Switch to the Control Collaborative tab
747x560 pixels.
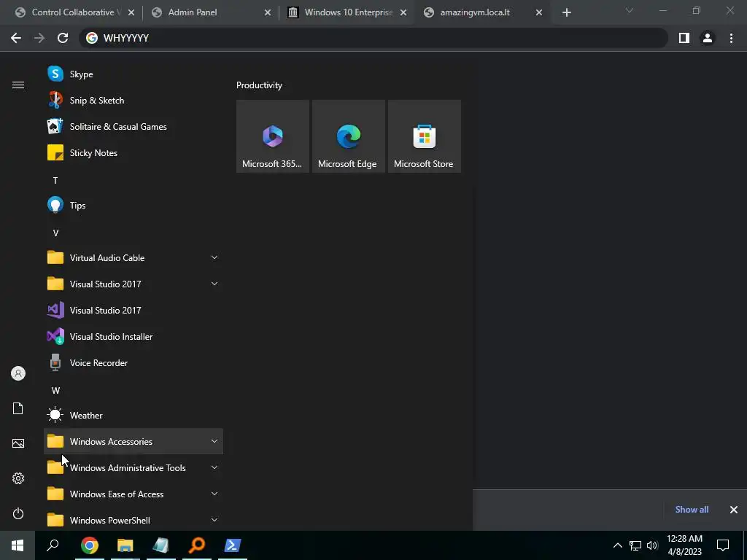point(74,12)
